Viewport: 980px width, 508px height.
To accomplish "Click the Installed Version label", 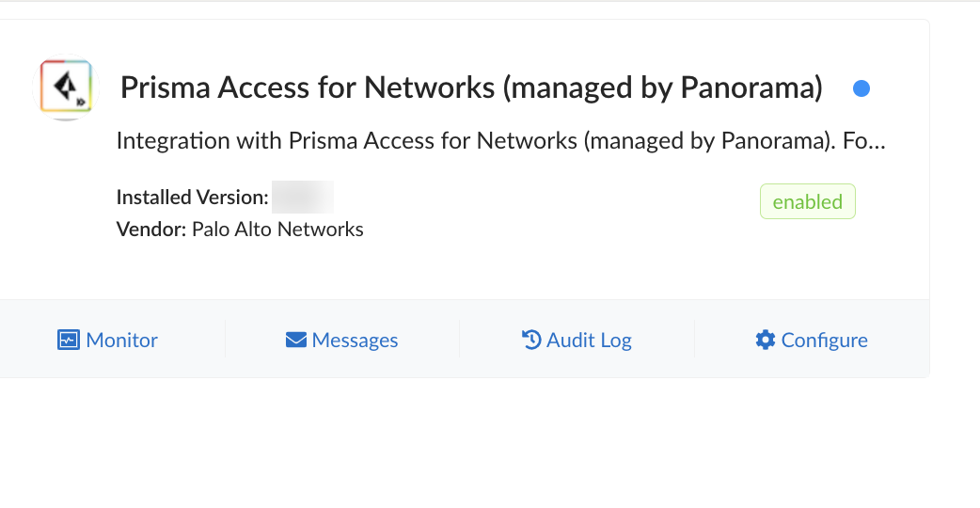I will click(x=192, y=198).
